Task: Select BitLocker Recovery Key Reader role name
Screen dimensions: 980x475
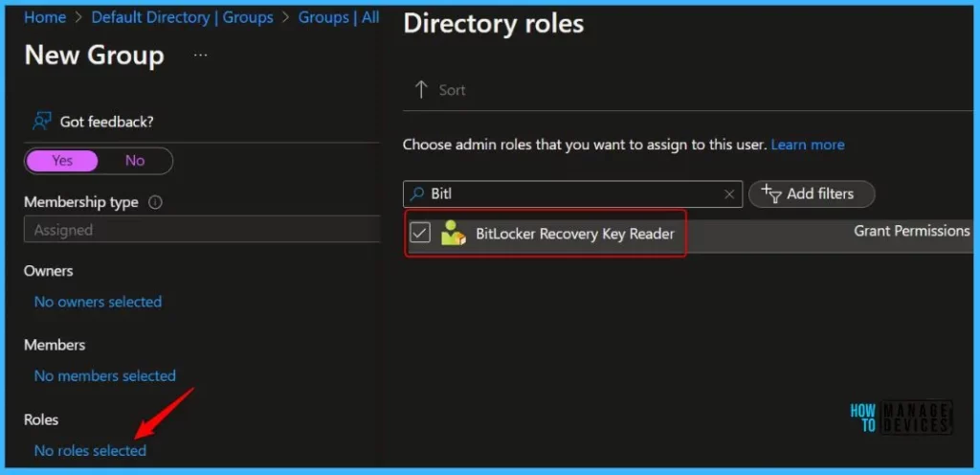Action: pos(574,234)
